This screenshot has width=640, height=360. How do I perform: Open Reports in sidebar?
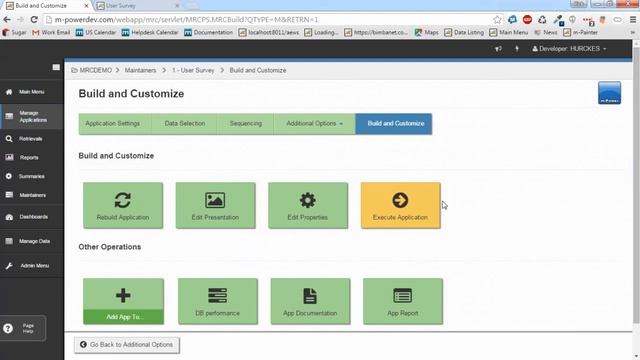31,158
